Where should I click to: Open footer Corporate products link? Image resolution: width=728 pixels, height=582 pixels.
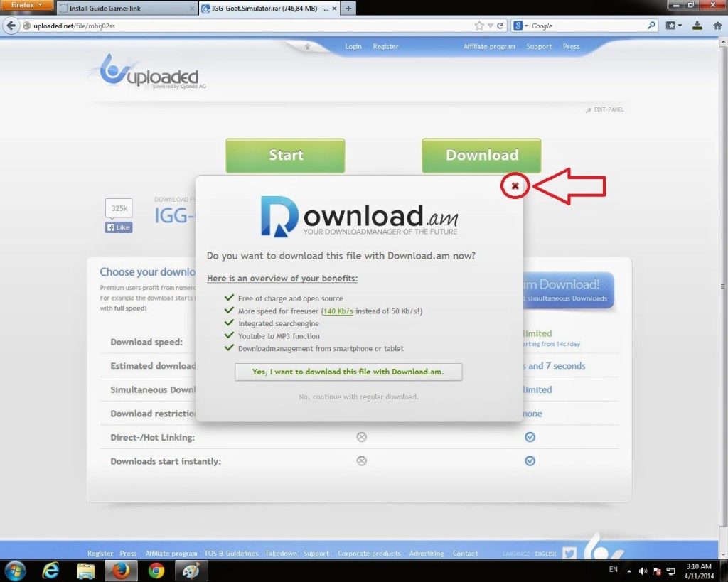coord(369,554)
